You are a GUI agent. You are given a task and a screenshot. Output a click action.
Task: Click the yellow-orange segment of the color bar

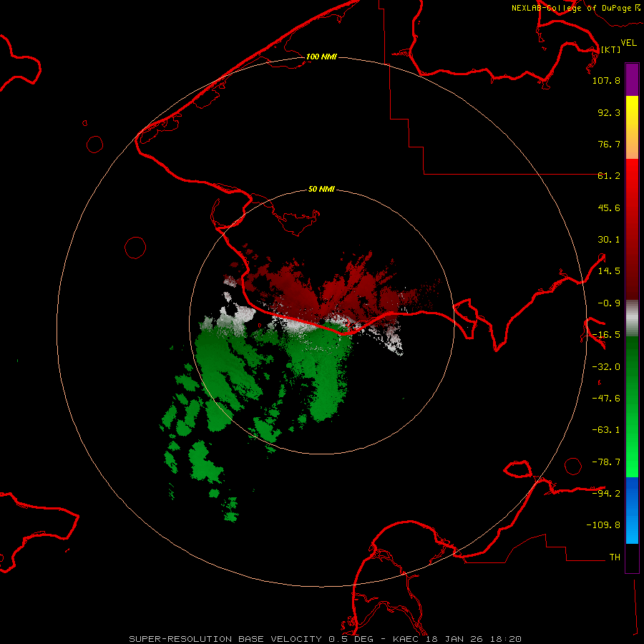632,127
